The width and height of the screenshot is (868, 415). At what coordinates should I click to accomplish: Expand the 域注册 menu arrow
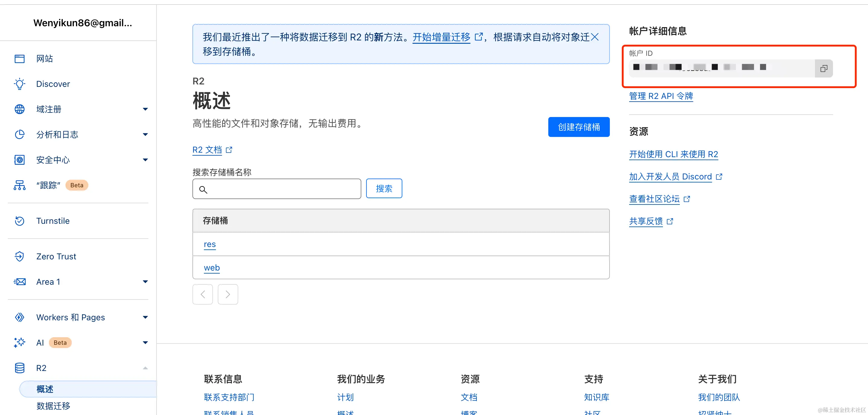pyautogui.click(x=145, y=109)
